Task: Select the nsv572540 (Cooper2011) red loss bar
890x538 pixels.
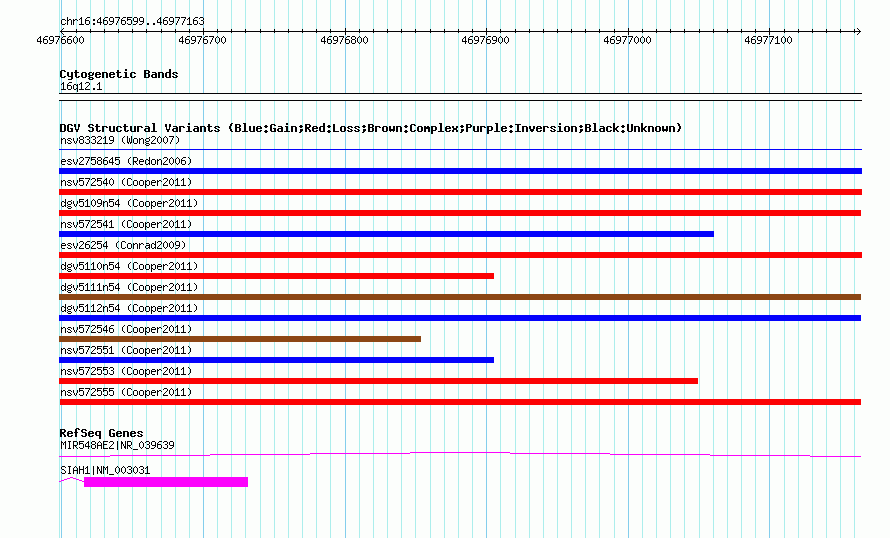Action: pos(460,192)
